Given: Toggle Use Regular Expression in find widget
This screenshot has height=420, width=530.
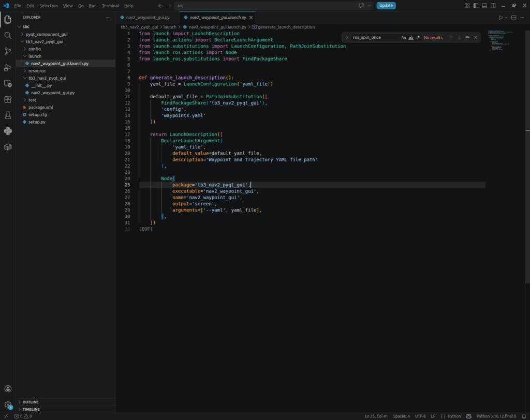Looking at the screenshot, I should (418, 38).
